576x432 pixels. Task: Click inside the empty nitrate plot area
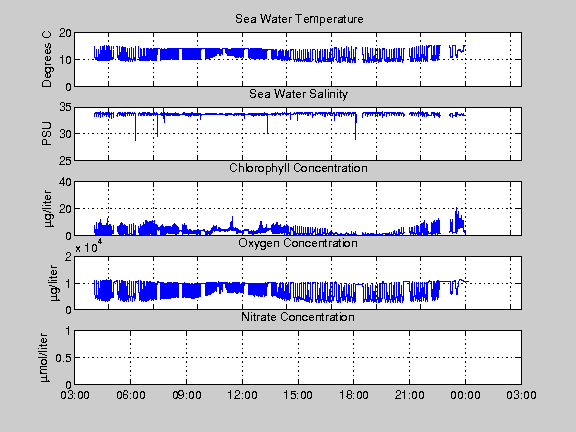(298, 357)
